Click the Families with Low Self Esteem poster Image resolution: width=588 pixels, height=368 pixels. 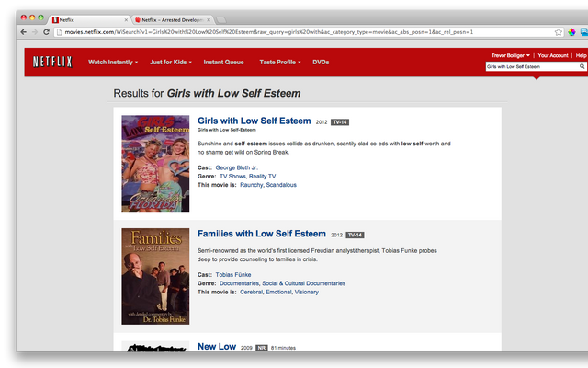click(x=155, y=276)
